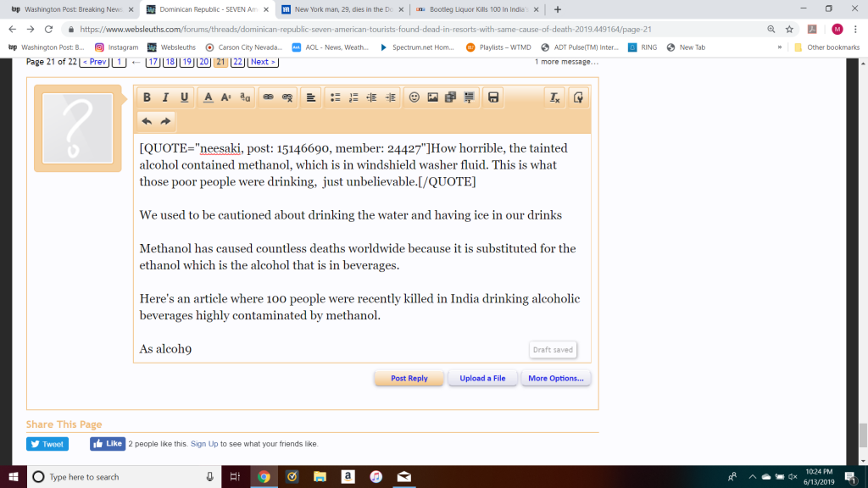This screenshot has width=868, height=488.
Task: Open the font size dropdown
Action: pyautogui.click(x=226, y=97)
